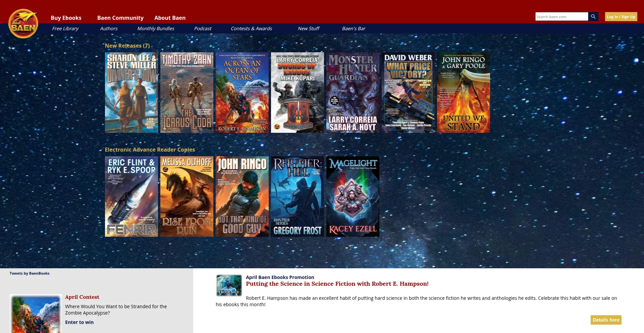Focus the Search baen.com field
Viewport: 644px width, 333px height.
pyautogui.click(x=561, y=16)
